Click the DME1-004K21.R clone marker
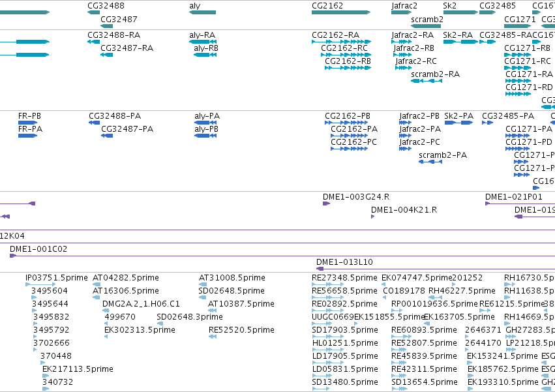This screenshot has width=555, height=392. click(x=372, y=217)
